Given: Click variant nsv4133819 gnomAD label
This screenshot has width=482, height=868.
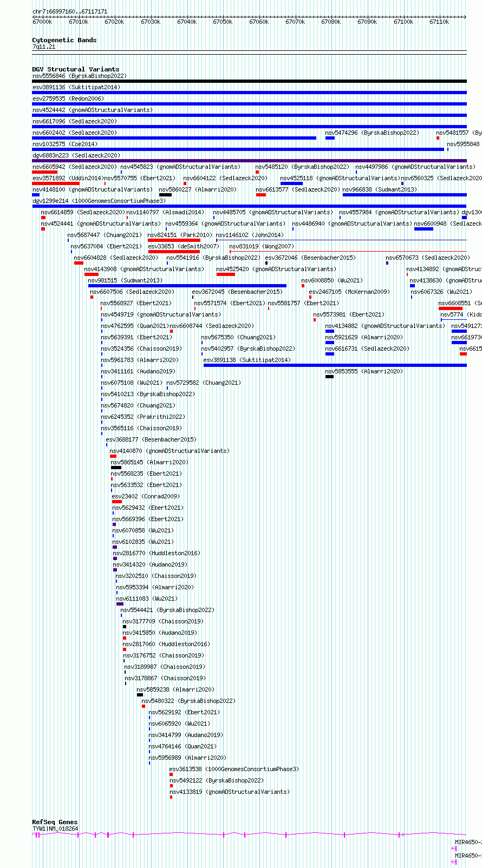Looking at the screenshot, I should click(230, 792).
